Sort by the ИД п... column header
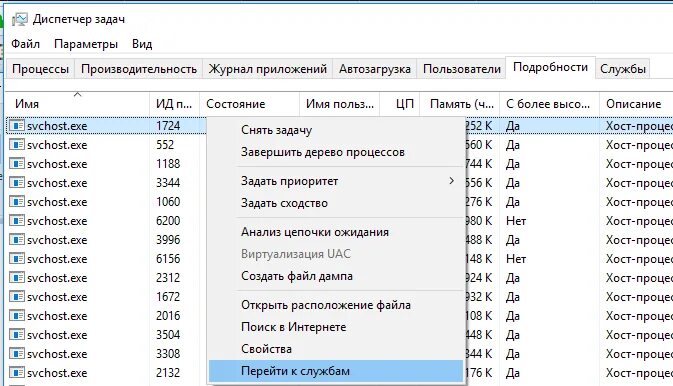Viewport: 673px width, 386px height. pyautogui.click(x=174, y=103)
